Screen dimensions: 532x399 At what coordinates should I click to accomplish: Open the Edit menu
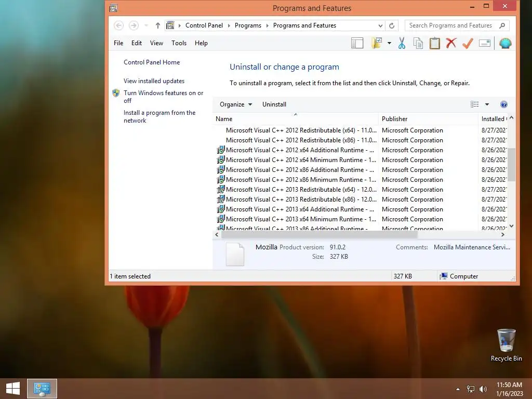[137, 43]
